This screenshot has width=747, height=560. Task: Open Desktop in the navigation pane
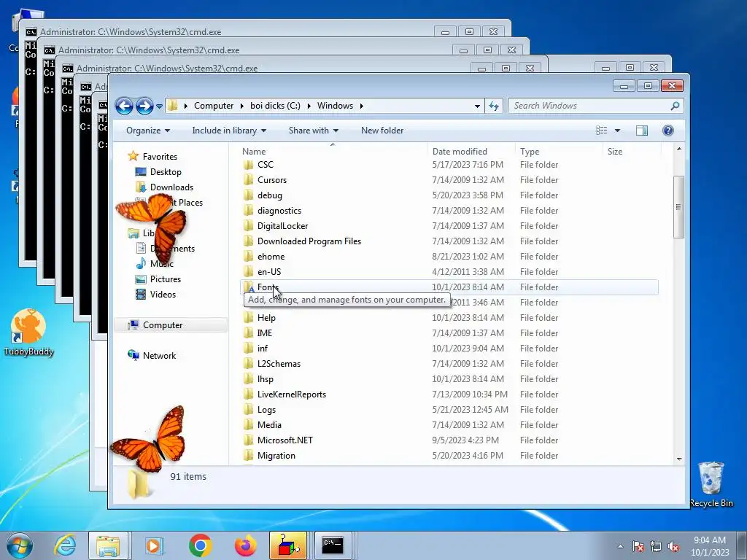coord(166,172)
